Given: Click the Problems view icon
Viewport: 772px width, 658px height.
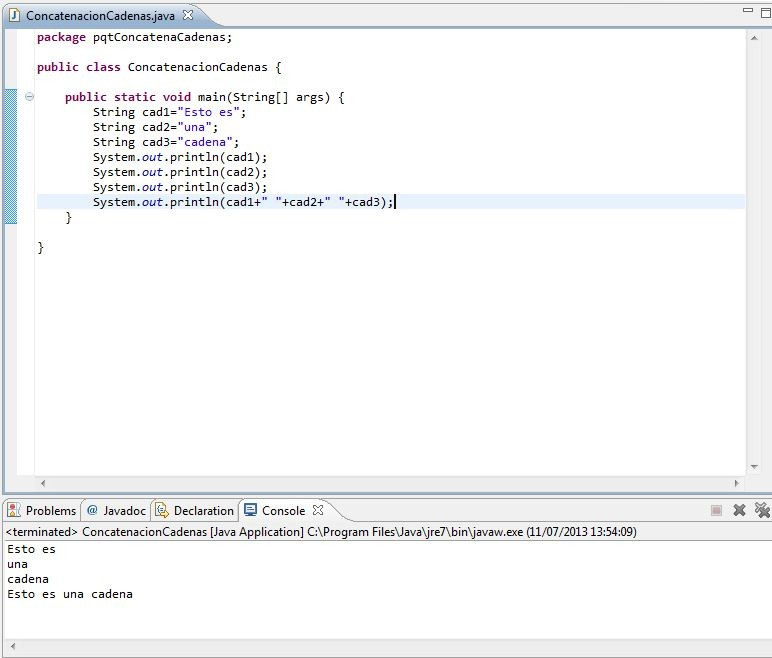Looking at the screenshot, I should pyautogui.click(x=14, y=510).
